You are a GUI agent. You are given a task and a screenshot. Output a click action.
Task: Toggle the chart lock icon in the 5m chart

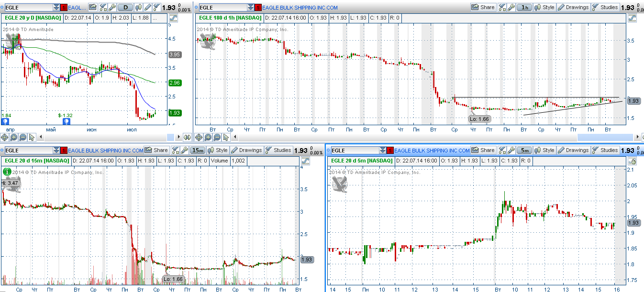632,161
